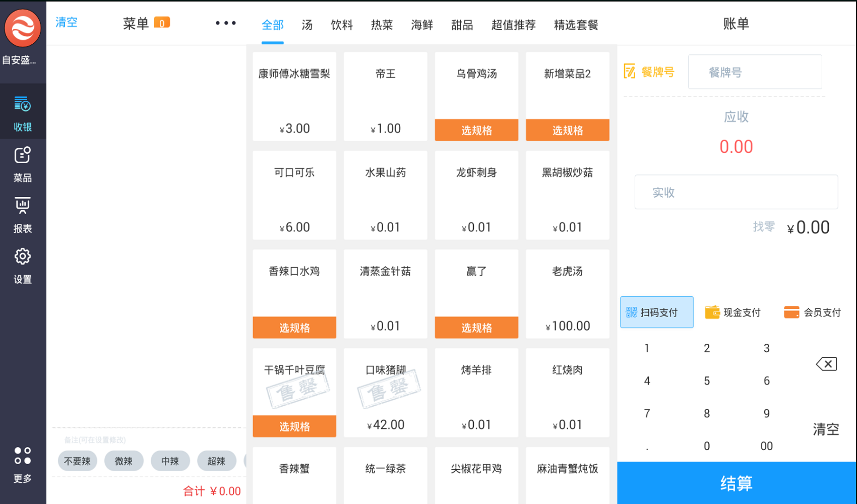Viewport: 857px width, 504px height.
Task: Toggle the 超辣 remark tag
Action: [216, 461]
